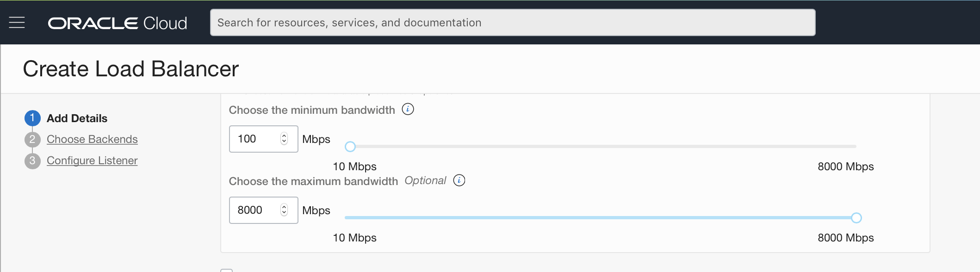This screenshot has width=980, height=272.
Task: Open the Configure Listener step
Action: pos(92,161)
